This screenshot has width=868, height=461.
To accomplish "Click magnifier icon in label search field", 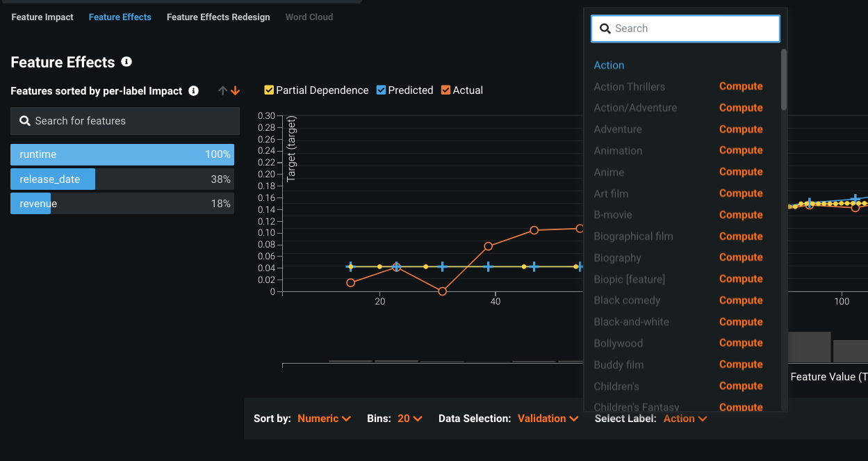I will coord(605,29).
